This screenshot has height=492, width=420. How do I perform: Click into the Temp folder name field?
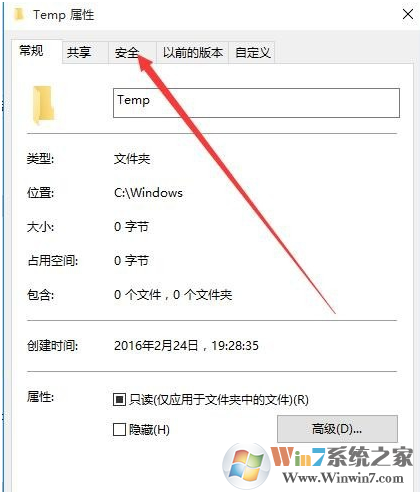[256, 103]
